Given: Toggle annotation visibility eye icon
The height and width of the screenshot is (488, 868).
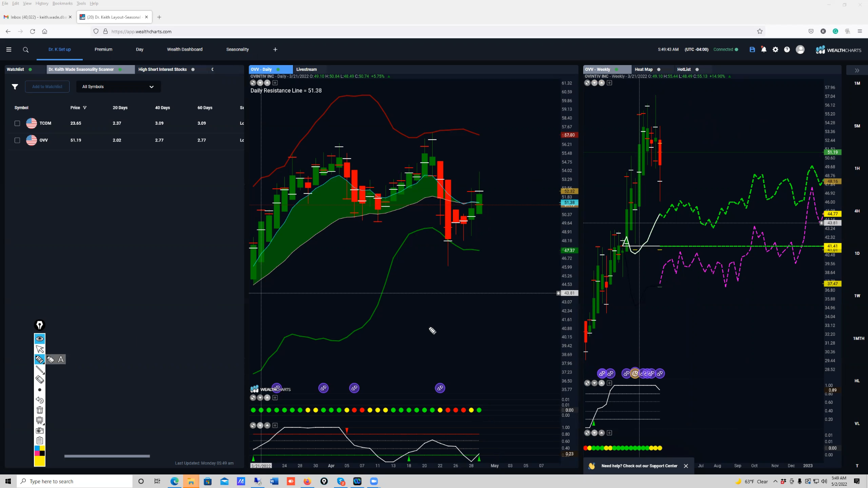Looking at the screenshot, I should click(x=40, y=339).
